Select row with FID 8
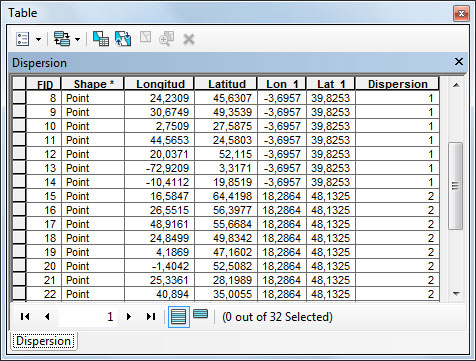Screen dimensions: 476x361 [x=19, y=98]
